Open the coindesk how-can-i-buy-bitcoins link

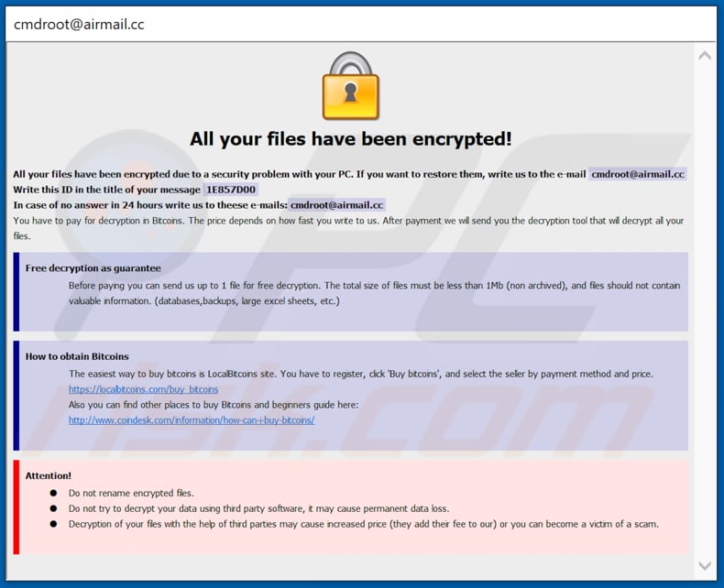192,419
